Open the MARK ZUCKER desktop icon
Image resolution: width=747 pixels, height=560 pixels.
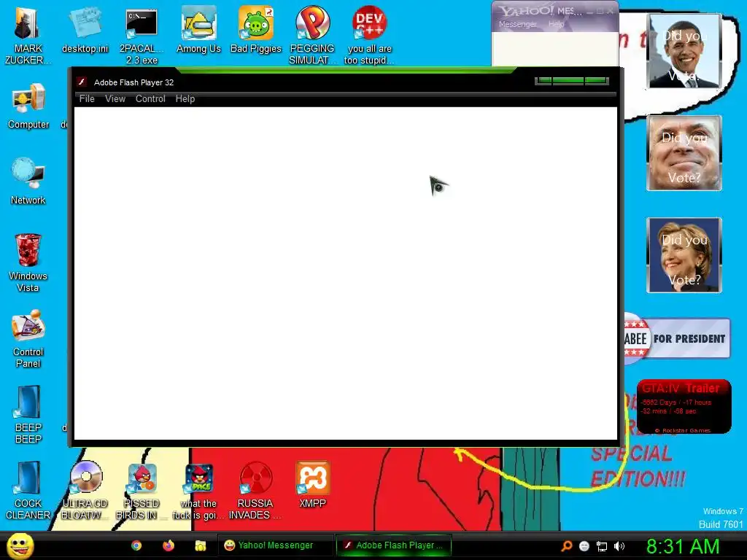(x=27, y=24)
